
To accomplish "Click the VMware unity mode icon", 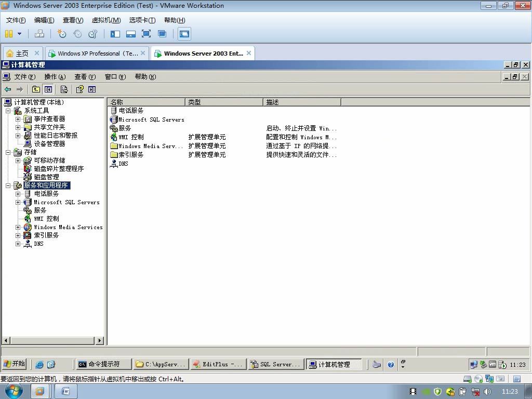I will tap(162, 34).
